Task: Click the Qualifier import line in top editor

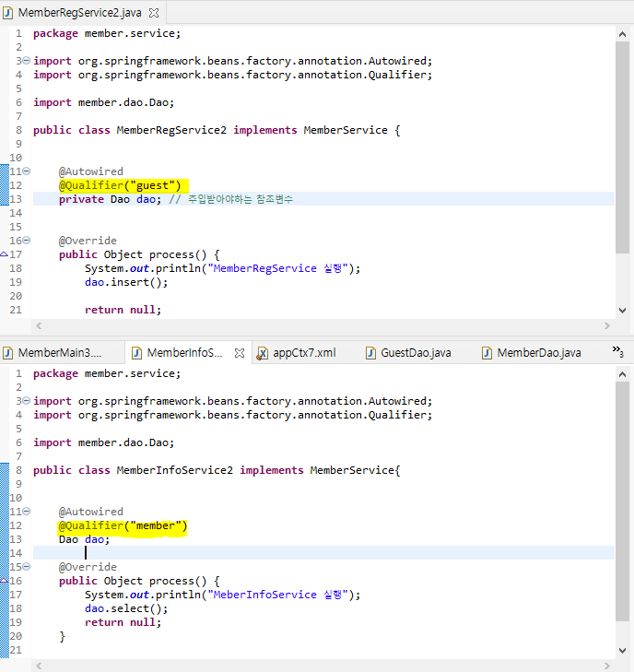Action: [233, 75]
